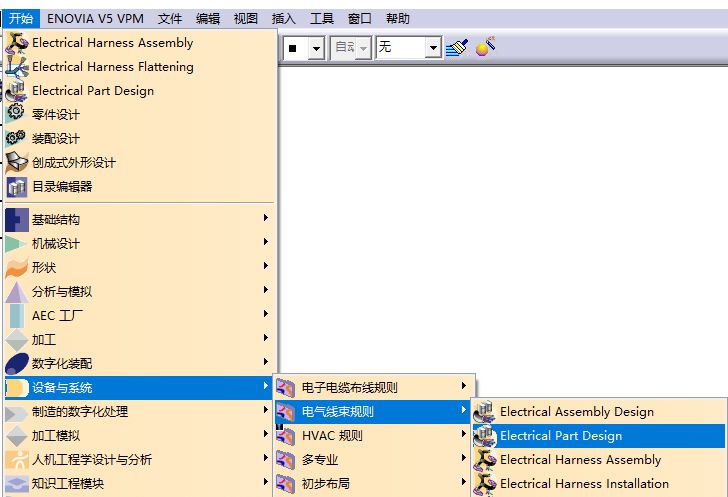Click the Electrical Assembly Design icon in submenu
The width and height of the screenshot is (728, 497).
click(x=485, y=412)
